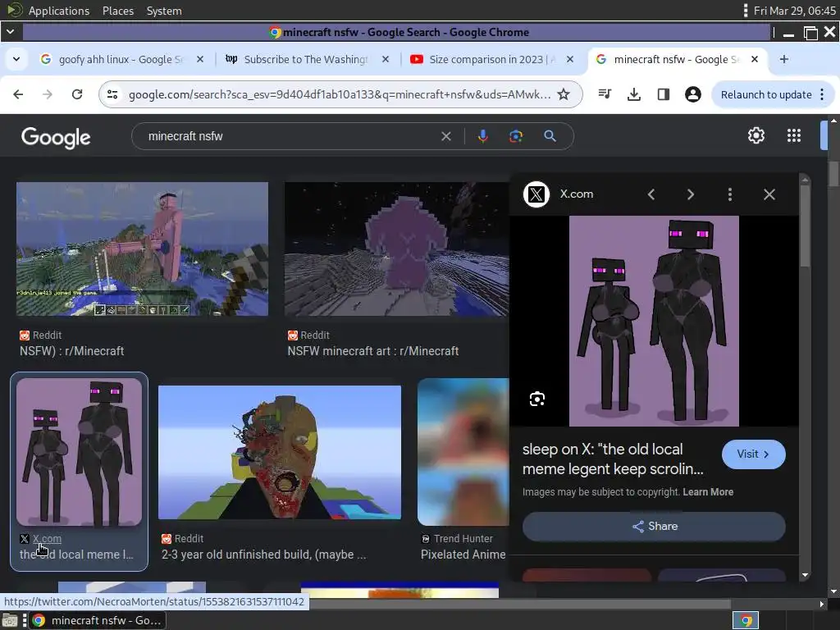The height and width of the screenshot is (630, 840).
Task: Click the show desktop icon in taskbar
Action: 10,621
